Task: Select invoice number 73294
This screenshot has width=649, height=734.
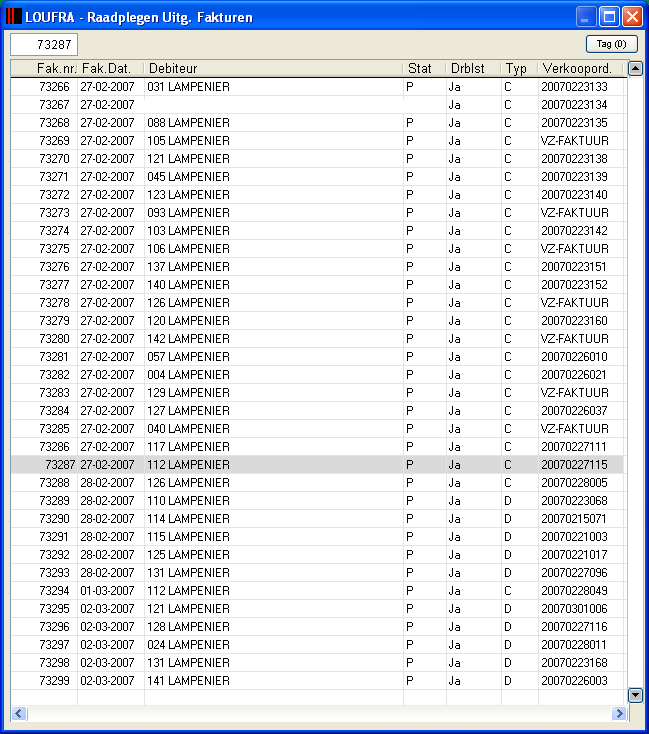Action: (54, 591)
